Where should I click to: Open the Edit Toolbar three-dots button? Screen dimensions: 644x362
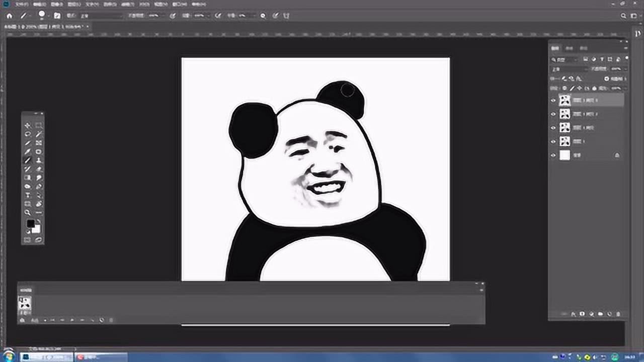pos(39,212)
